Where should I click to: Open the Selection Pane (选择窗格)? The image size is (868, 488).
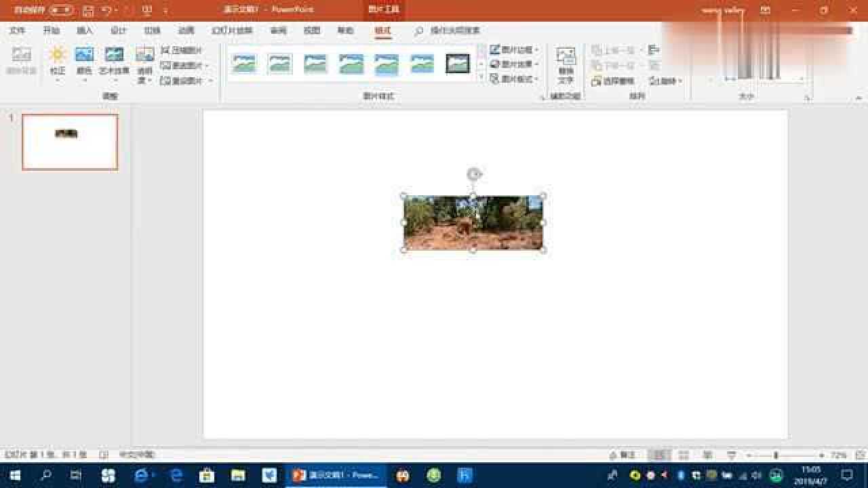pyautogui.click(x=613, y=81)
